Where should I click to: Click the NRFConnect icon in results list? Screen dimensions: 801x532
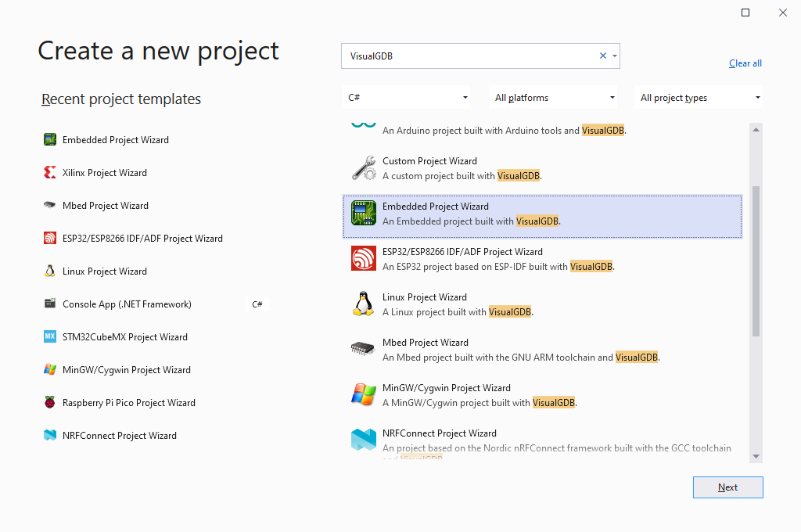[364, 440]
